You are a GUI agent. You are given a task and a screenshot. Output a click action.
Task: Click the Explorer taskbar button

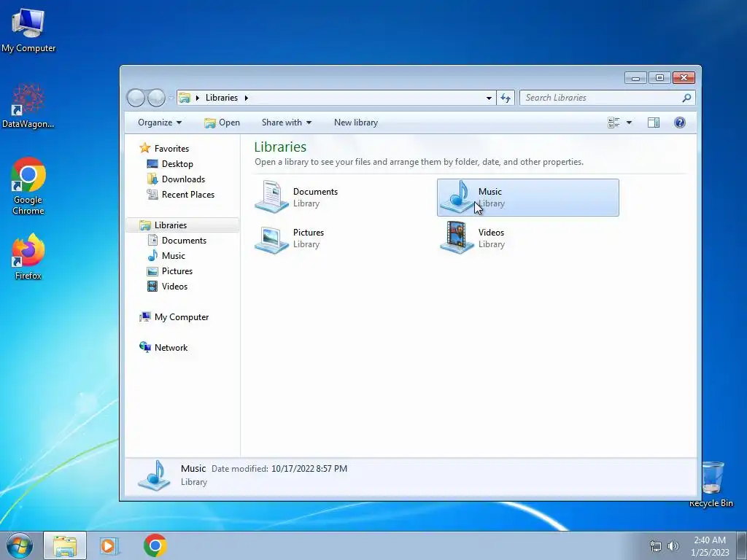point(65,545)
